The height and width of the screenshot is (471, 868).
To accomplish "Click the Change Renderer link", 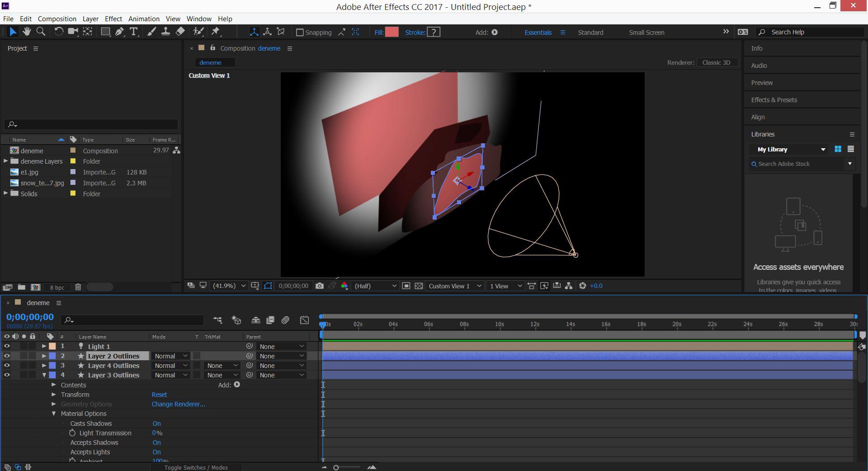I will (x=178, y=404).
